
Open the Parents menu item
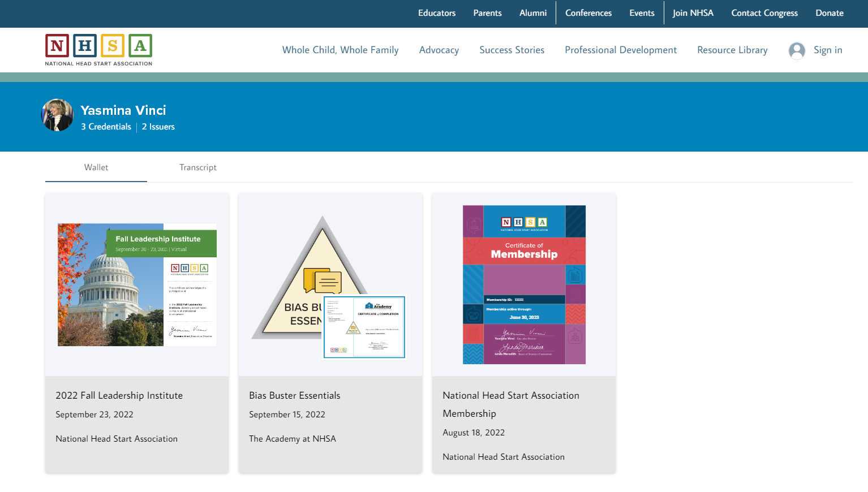(x=487, y=13)
